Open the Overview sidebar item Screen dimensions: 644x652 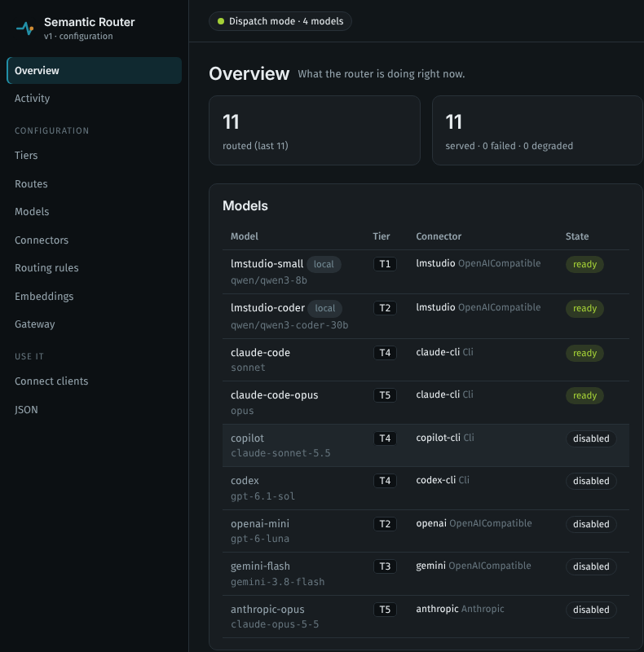[94, 71]
